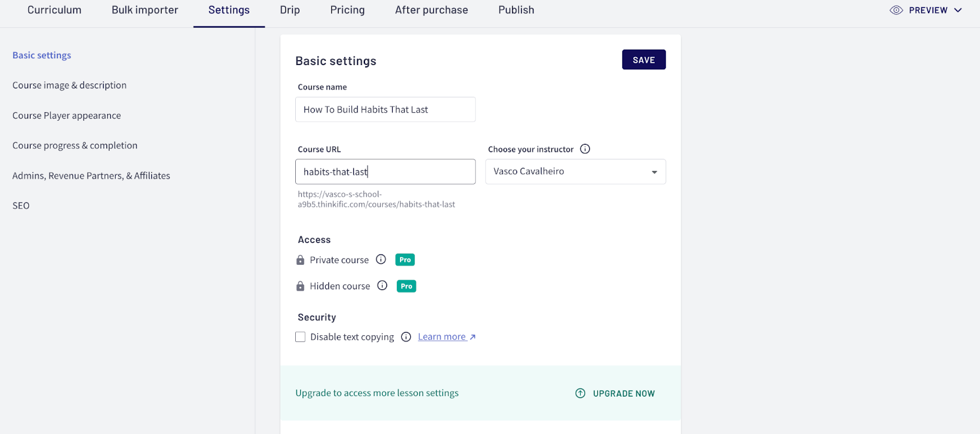This screenshot has height=434, width=980.
Task: Select the Settings tab
Action: click(229, 10)
